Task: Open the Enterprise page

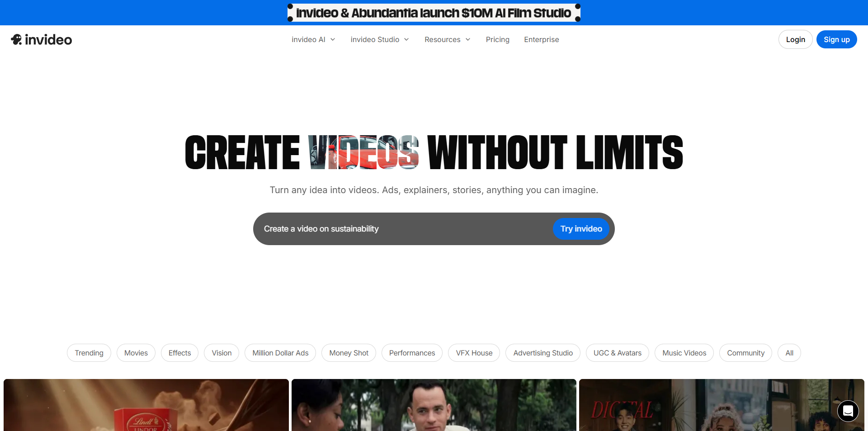Action: [x=541, y=39]
